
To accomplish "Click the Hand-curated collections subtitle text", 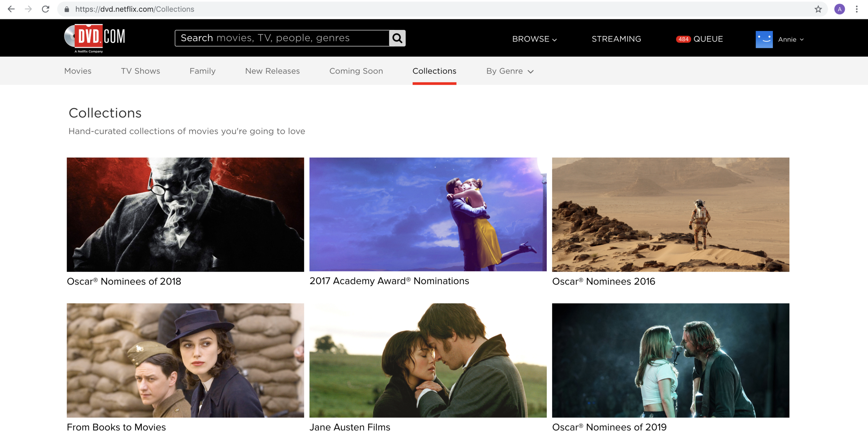I will click(187, 131).
